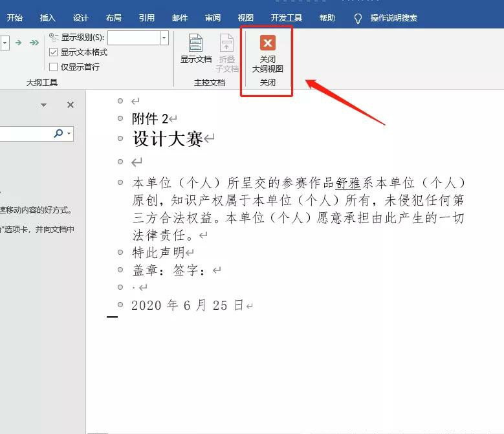The width and height of the screenshot is (504, 434).
Task: Select outline bullet beside 特此声明
Action: (x=120, y=252)
